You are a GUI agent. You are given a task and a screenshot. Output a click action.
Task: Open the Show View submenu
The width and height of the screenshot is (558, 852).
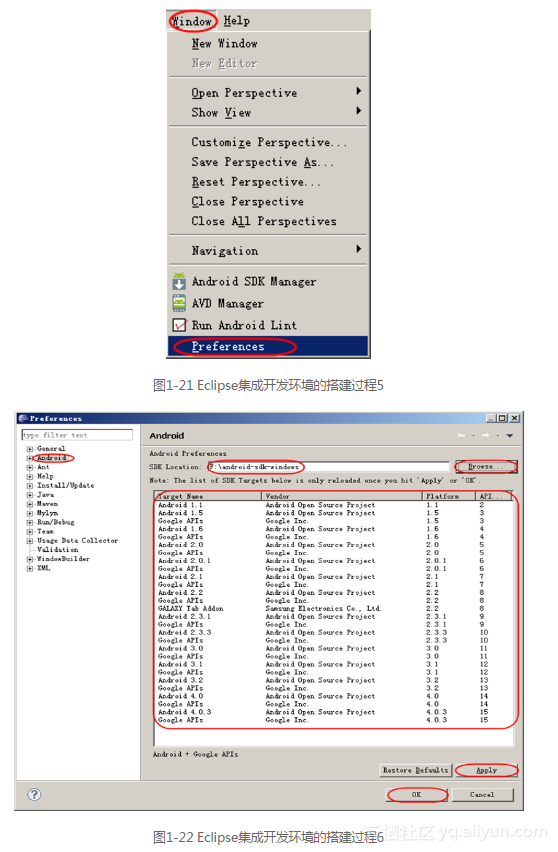221,112
